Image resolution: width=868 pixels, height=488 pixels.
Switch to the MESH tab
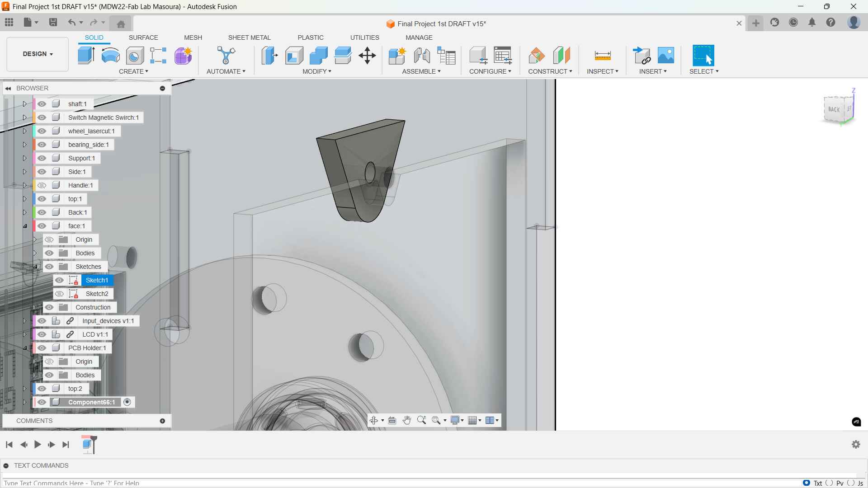click(193, 38)
